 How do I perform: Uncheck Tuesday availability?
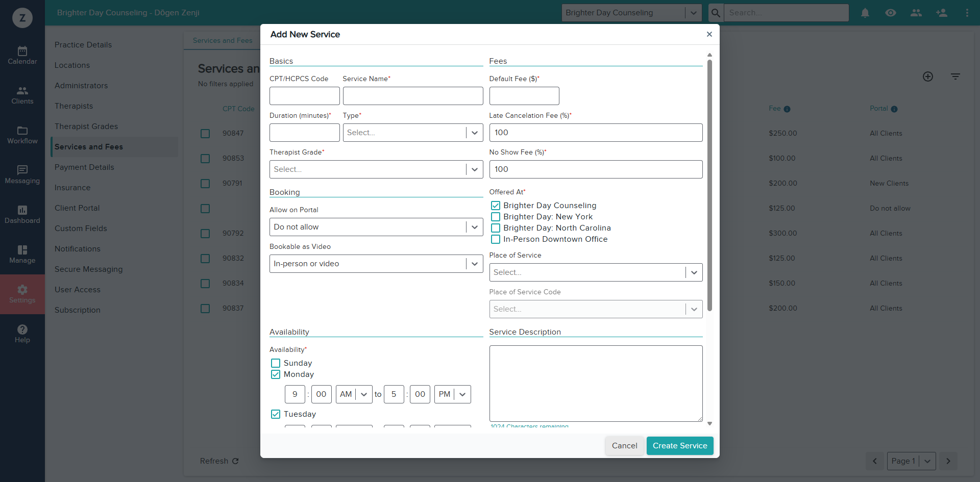[276, 414]
